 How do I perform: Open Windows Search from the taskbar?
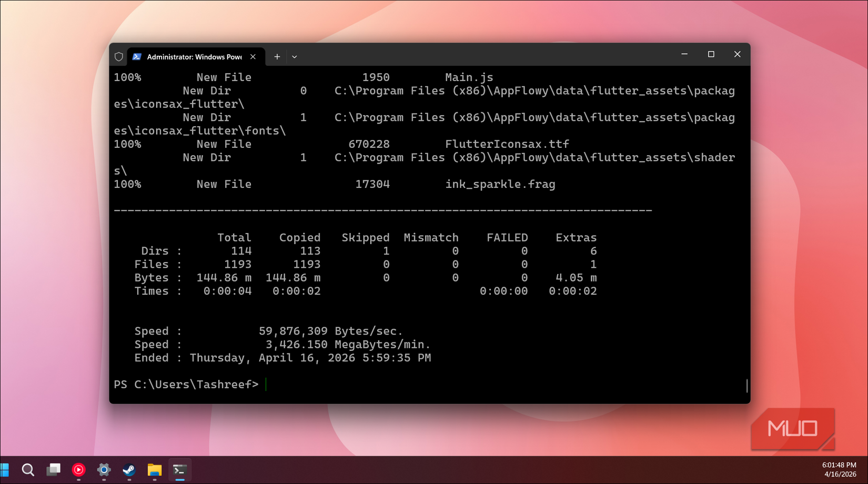pyautogui.click(x=28, y=470)
